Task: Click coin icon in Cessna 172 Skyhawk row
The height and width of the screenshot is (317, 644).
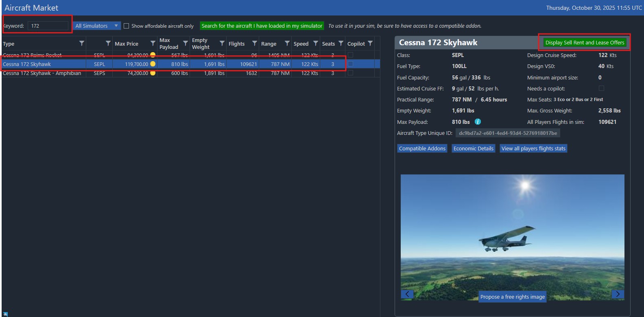Action: point(153,64)
